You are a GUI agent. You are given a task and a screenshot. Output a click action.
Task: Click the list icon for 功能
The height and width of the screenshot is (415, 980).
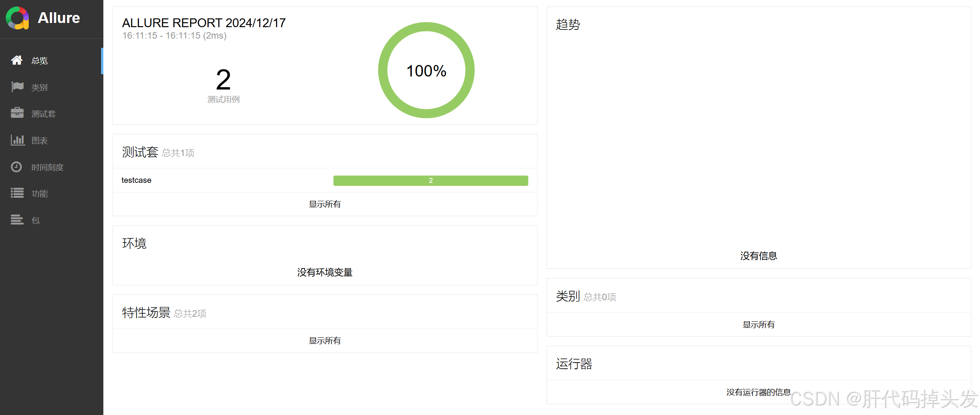(x=17, y=193)
